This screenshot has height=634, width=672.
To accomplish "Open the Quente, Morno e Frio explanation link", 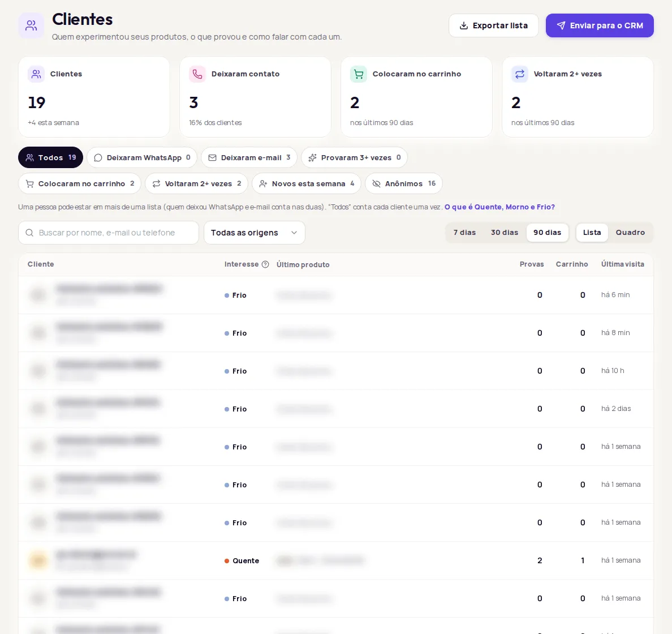I will coord(499,207).
